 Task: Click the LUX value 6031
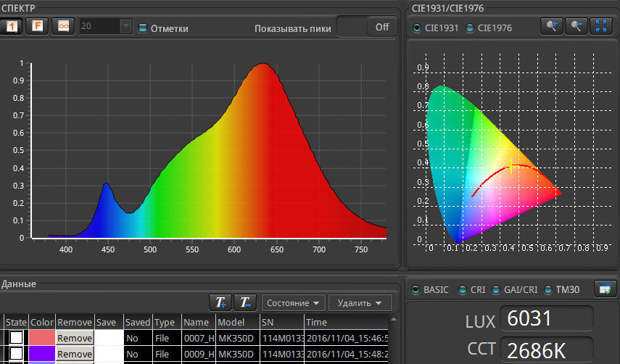tap(547, 318)
